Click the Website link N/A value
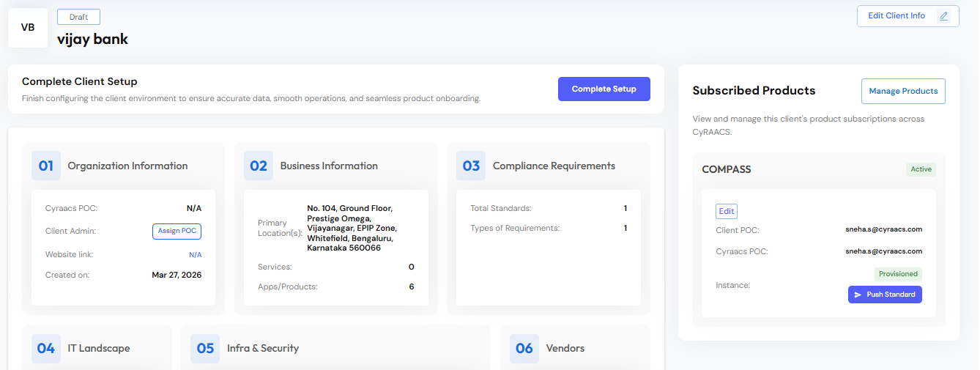 [x=196, y=255]
